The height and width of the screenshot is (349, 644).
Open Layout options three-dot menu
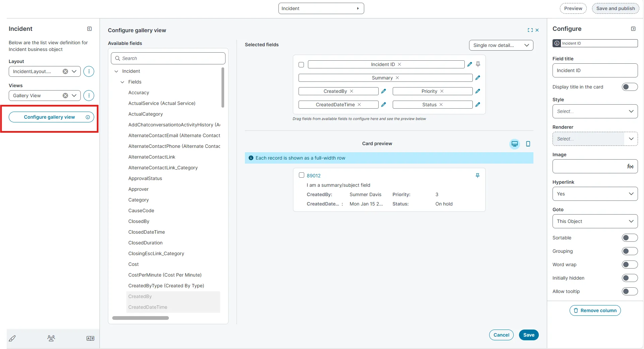point(89,71)
